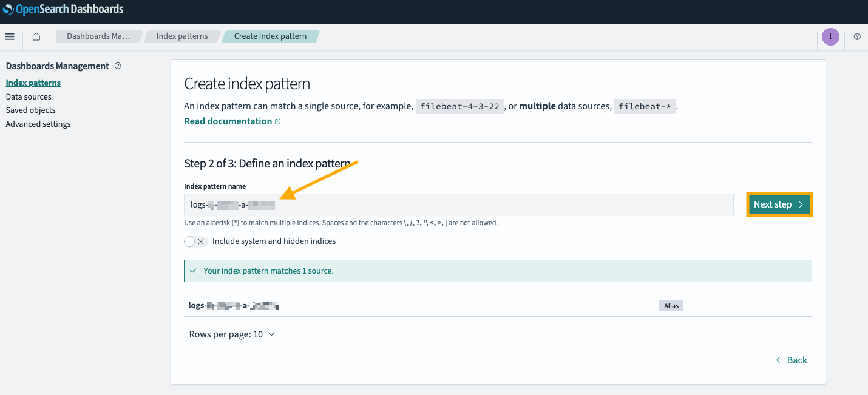The image size is (868, 395).
Task: Click the 'Create index pattern' page title
Action: pyautogui.click(x=247, y=84)
